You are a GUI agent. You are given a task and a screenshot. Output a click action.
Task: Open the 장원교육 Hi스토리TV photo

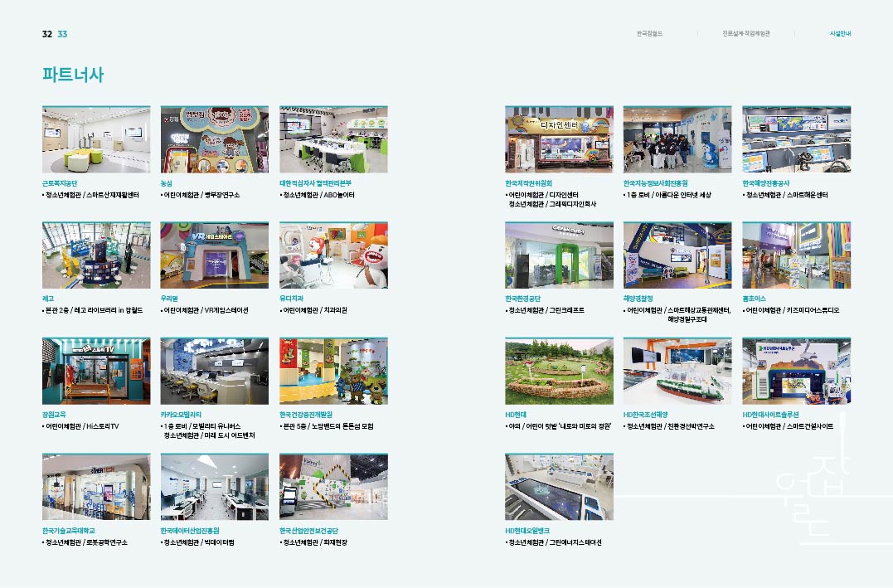[96, 371]
